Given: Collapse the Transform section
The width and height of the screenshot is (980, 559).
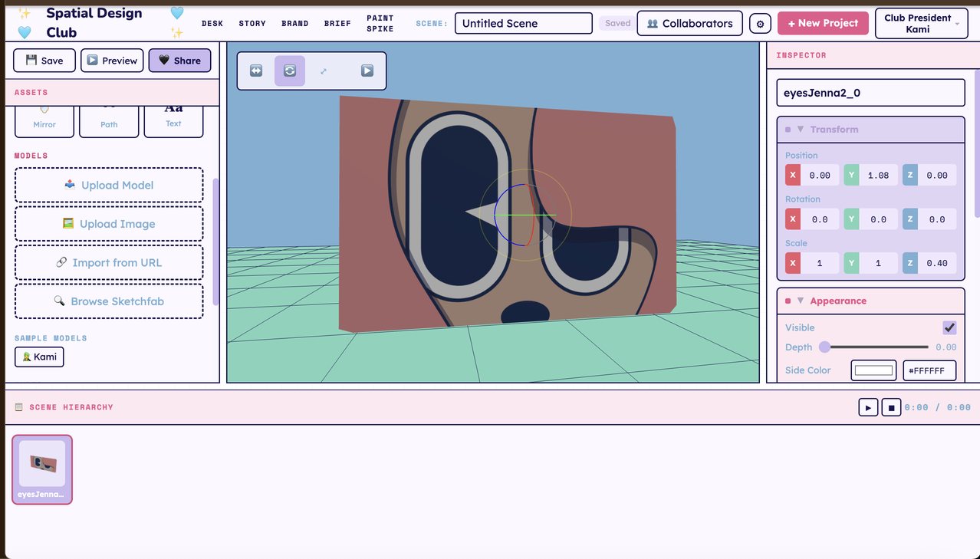Looking at the screenshot, I should point(801,130).
